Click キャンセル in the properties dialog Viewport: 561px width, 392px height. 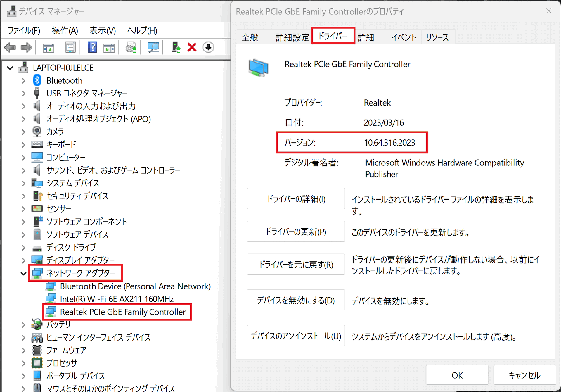(524, 375)
